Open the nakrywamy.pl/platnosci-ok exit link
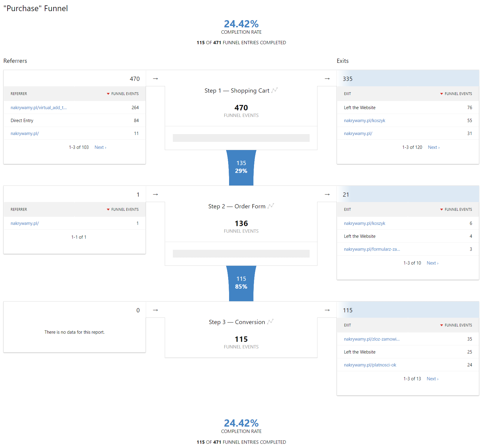This screenshot has height=448, width=484. (x=370, y=365)
